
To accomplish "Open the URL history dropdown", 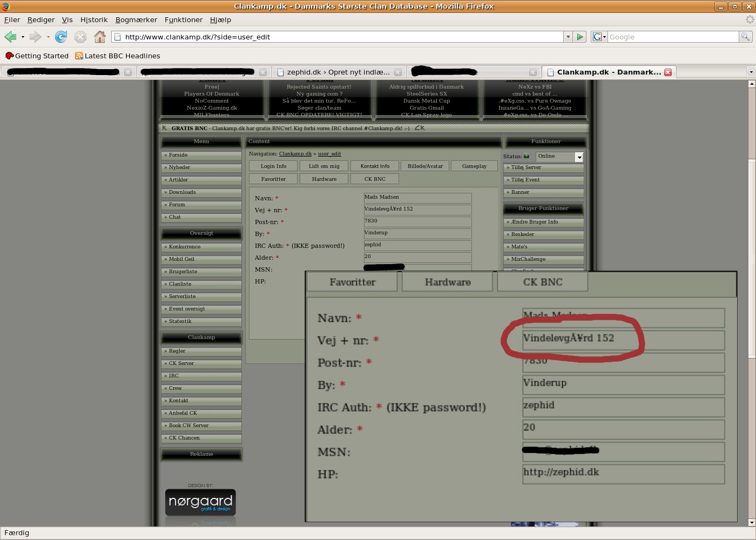I will 568,37.
